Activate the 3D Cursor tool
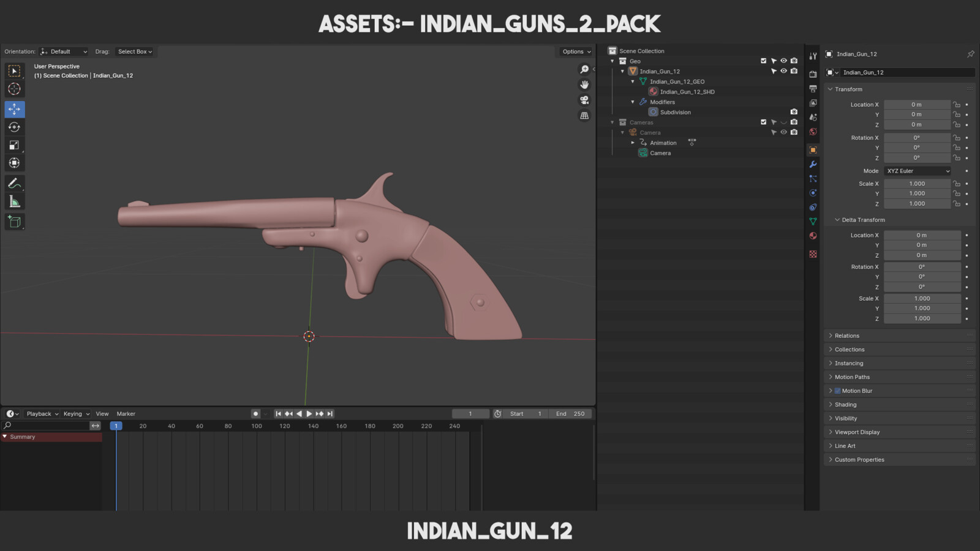The height and width of the screenshot is (551, 980). click(14, 89)
